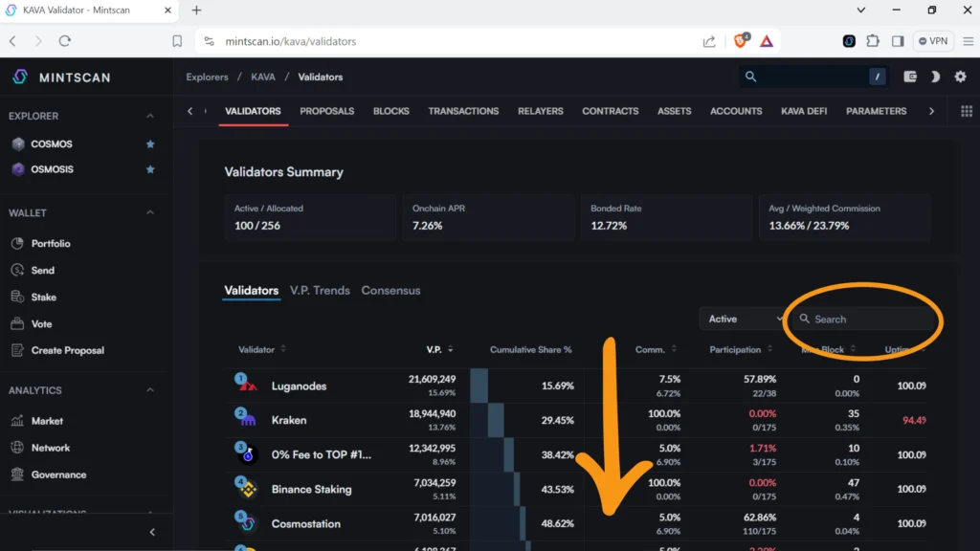Click the wallet icon in top header
Screen dimensions: 980x551
pos(910,77)
